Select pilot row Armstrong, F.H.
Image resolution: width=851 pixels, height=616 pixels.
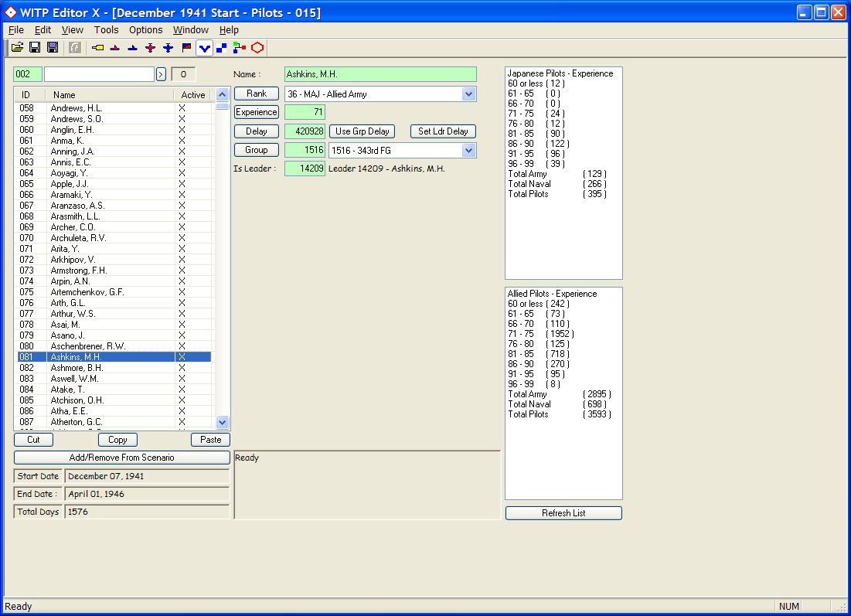[114, 271]
